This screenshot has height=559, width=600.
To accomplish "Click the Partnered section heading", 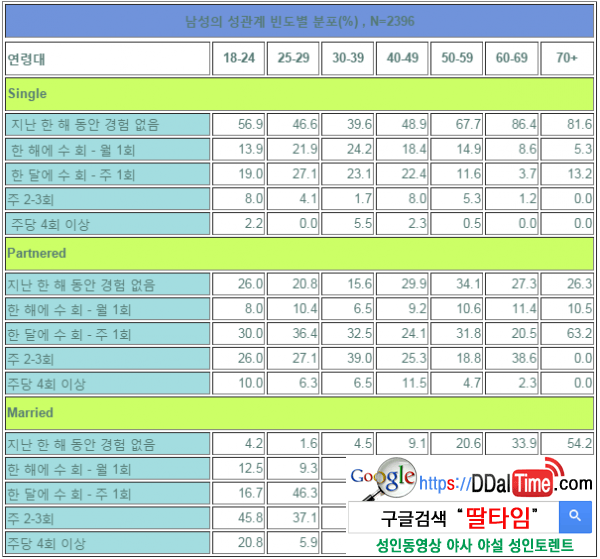I will click(300, 254).
